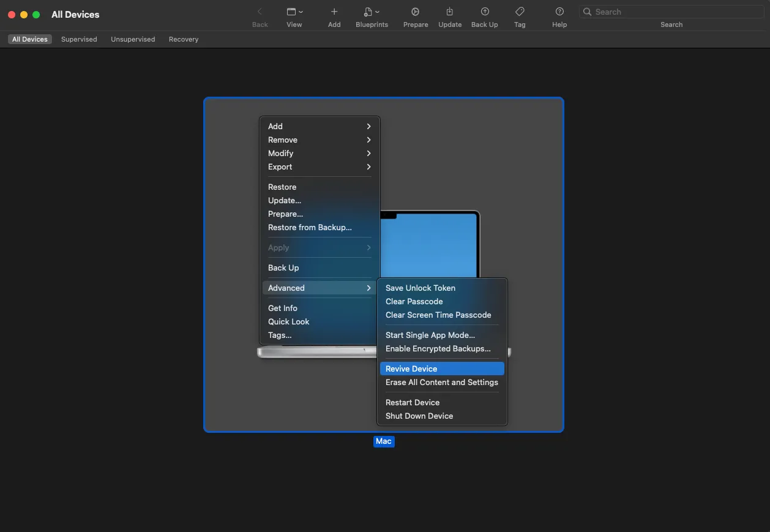Click in the Search field
The width and height of the screenshot is (770, 532).
[x=671, y=12]
